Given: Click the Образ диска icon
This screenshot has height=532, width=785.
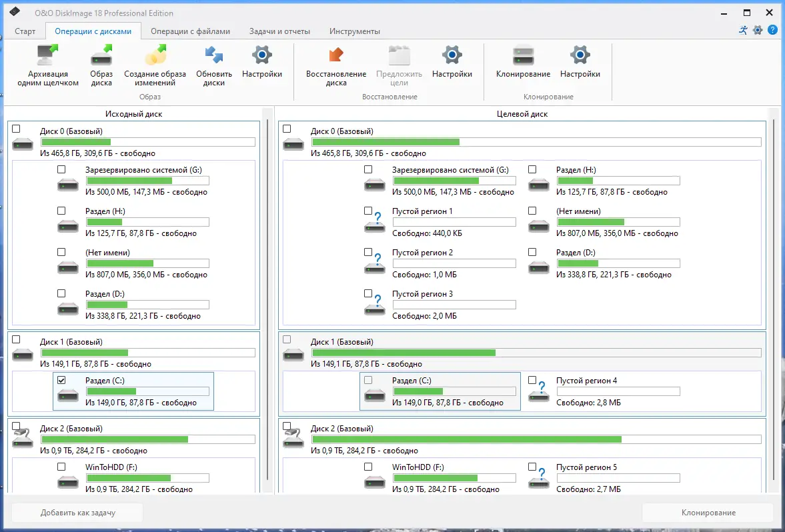Looking at the screenshot, I should pyautogui.click(x=101, y=55).
